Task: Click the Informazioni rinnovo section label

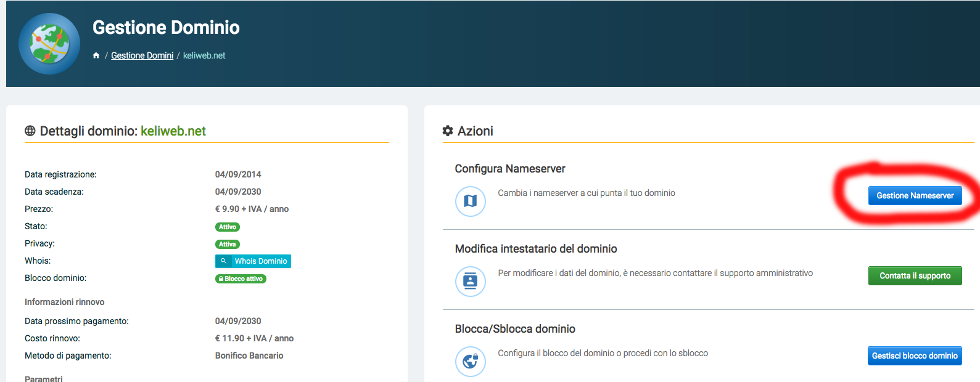Action: (x=65, y=302)
